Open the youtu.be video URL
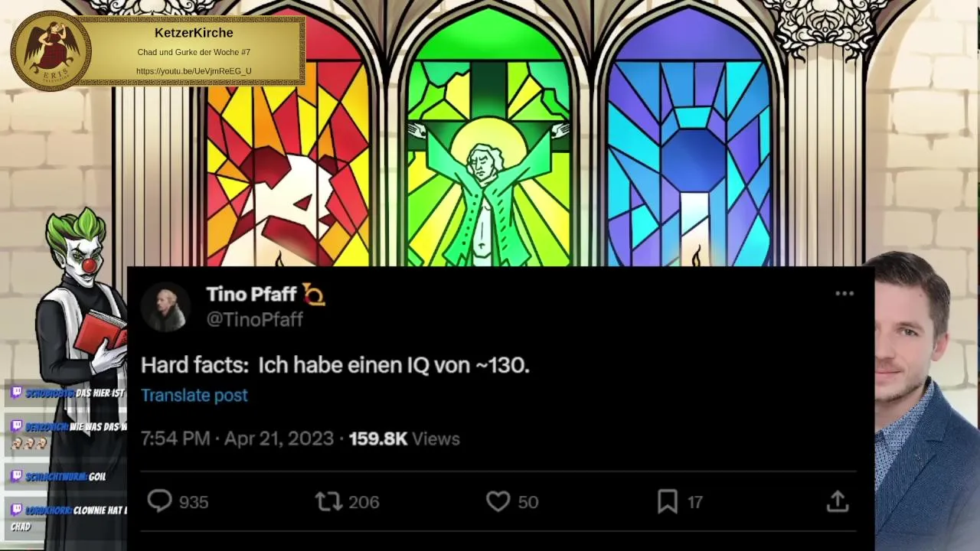 (194, 71)
